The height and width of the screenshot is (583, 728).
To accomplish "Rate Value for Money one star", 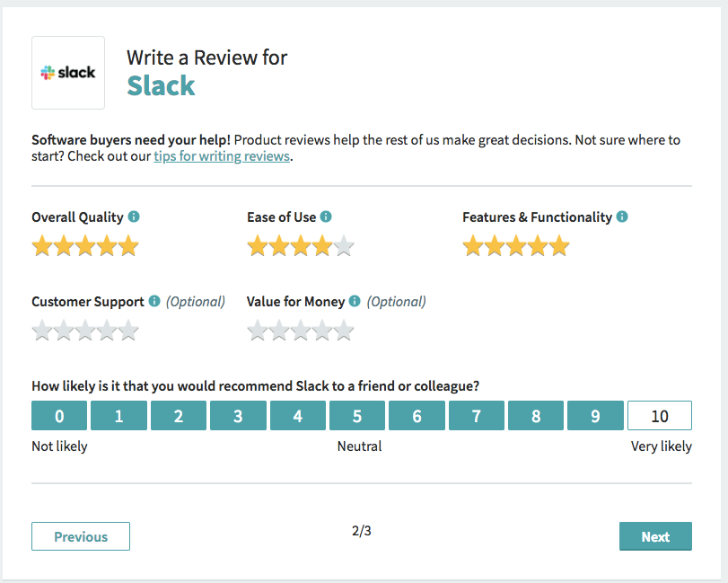I will tap(258, 331).
